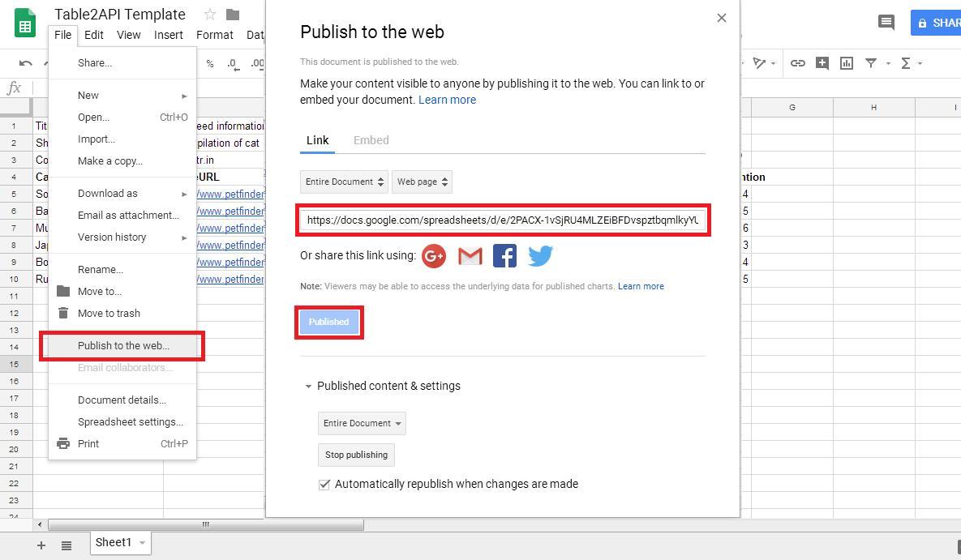The width and height of the screenshot is (961, 560).
Task: Click the Functions sigma icon
Action: (906, 63)
